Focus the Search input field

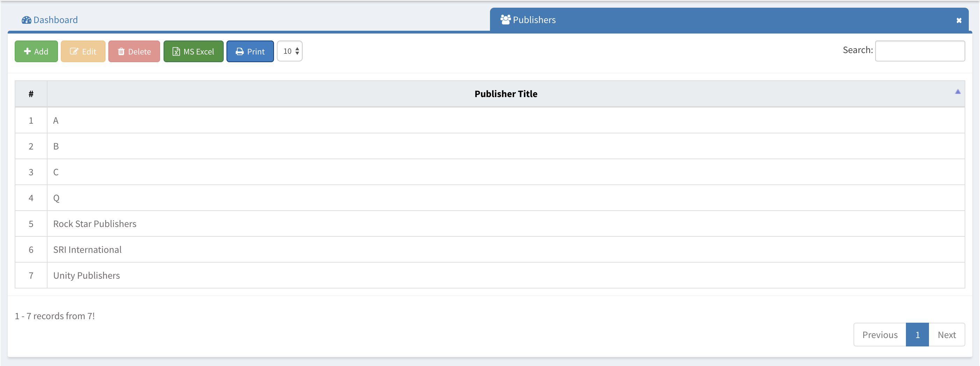pyautogui.click(x=920, y=51)
